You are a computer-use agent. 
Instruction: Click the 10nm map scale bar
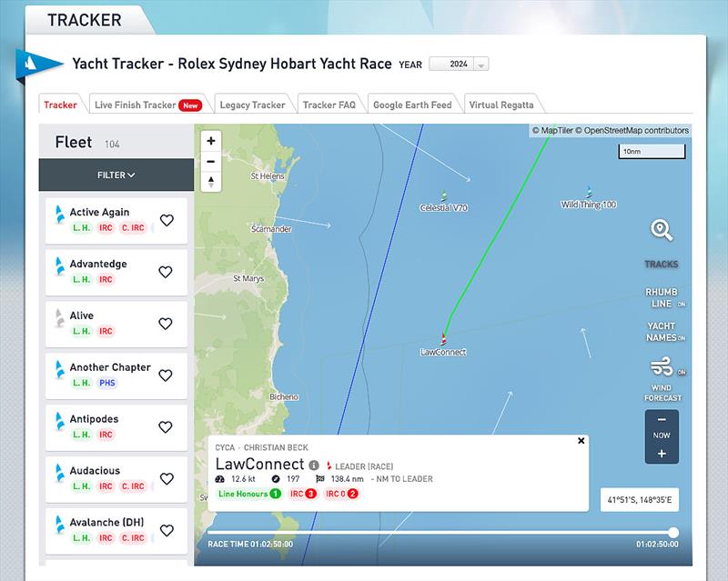pyautogui.click(x=652, y=151)
